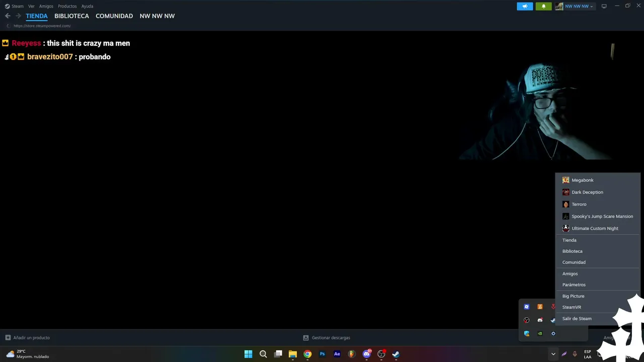Open the Productos menu
Viewport: 644px width, 362px height.
tap(67, 6)
